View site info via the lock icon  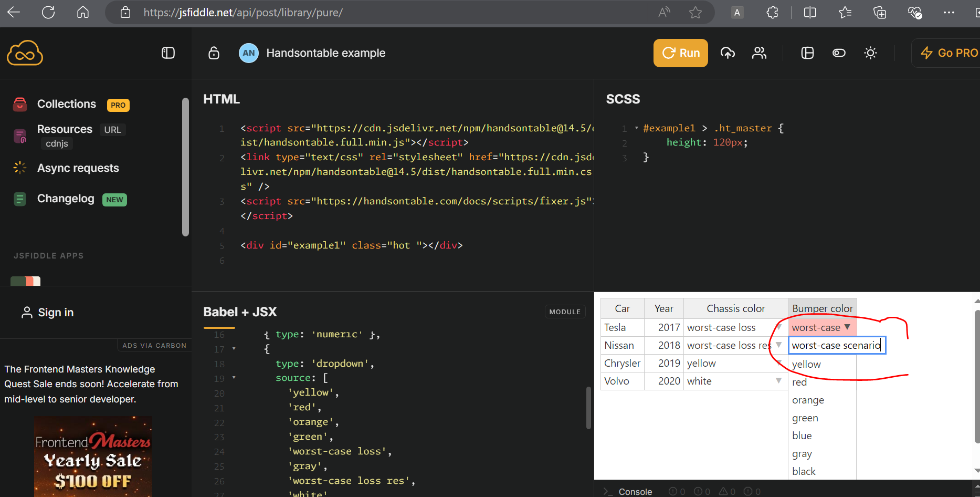coord(125,12)
